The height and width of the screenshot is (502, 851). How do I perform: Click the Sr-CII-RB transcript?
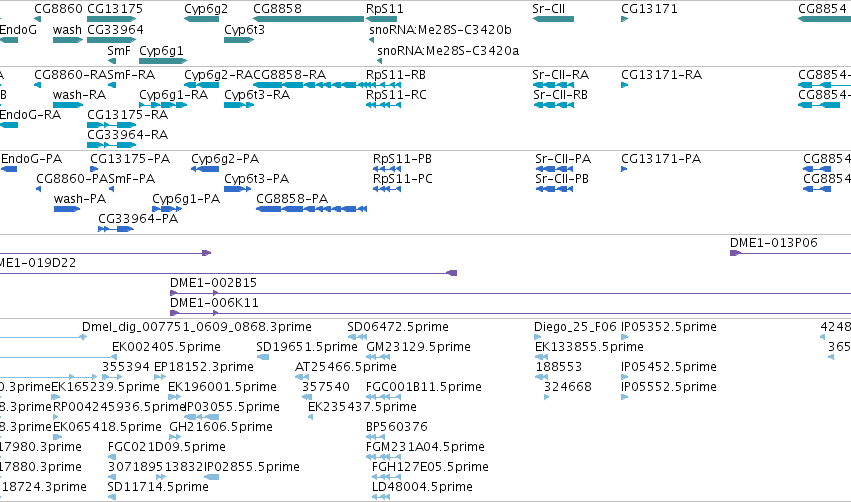point(553,105)
